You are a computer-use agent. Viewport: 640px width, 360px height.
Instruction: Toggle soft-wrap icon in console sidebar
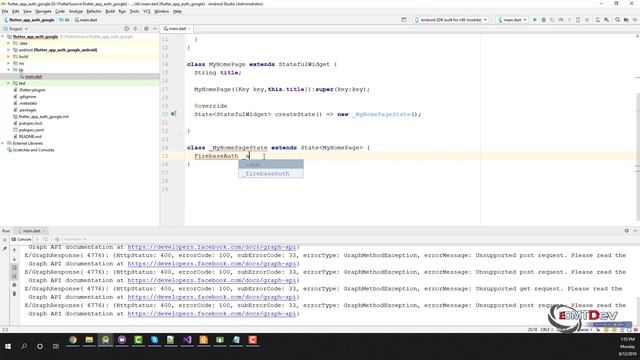point(14,267)
